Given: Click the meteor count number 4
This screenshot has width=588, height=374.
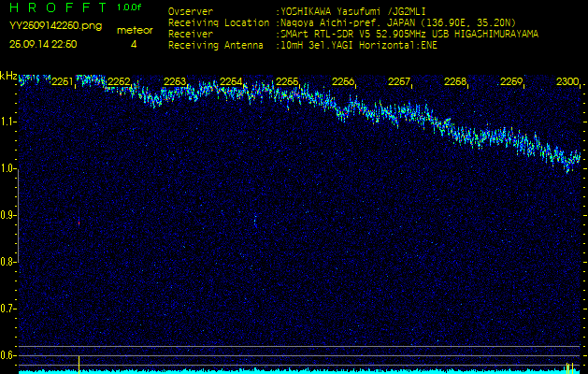Looking at the screenshot, I should (134, 44).
